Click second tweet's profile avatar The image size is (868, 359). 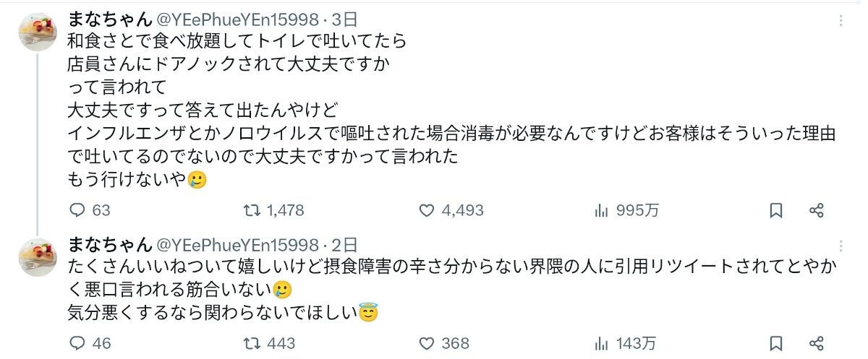coord(38,258)
